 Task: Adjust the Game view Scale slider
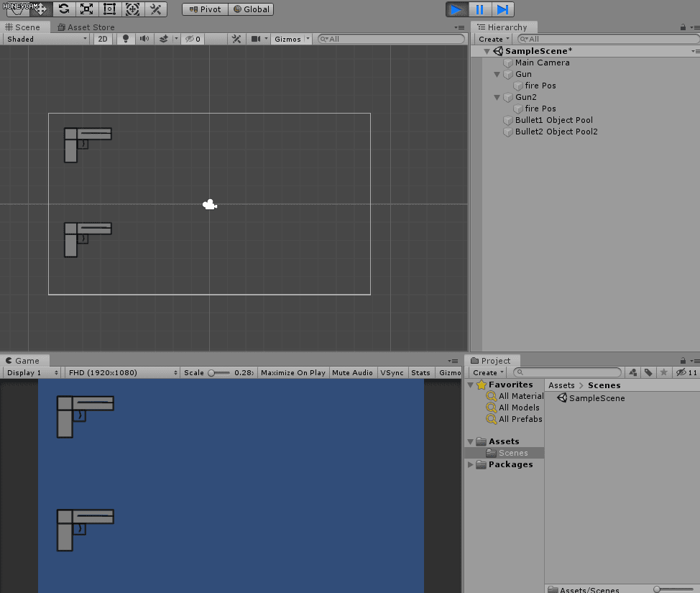[x=218, y=372]
